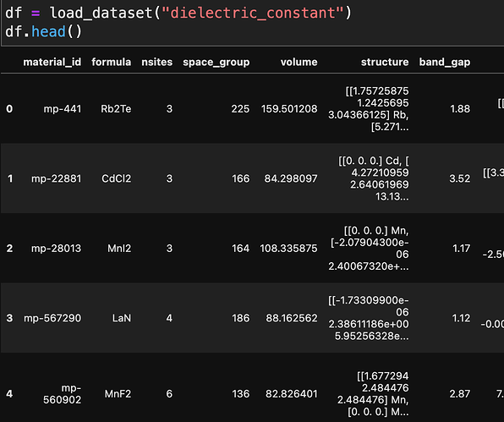
Task: Click the space_group column header
Action: coord(216,62)
